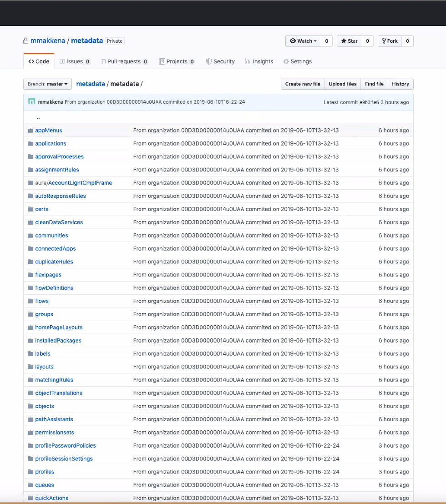Click folder icon next to objects
Viewport: 446px width, 504px height.
[30, 406]
